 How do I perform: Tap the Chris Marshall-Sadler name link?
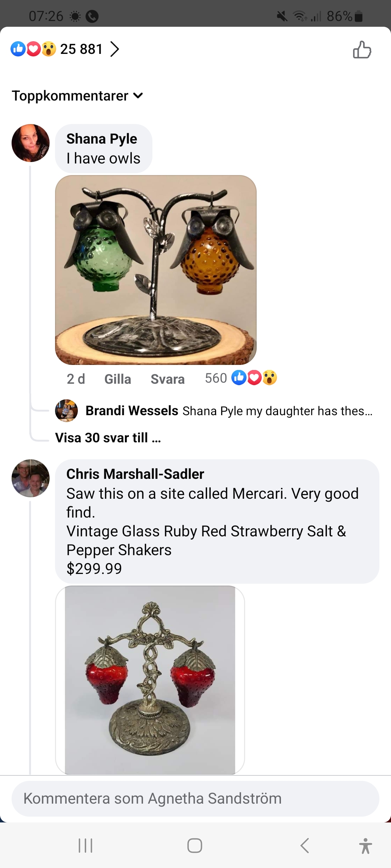[135, 474]
